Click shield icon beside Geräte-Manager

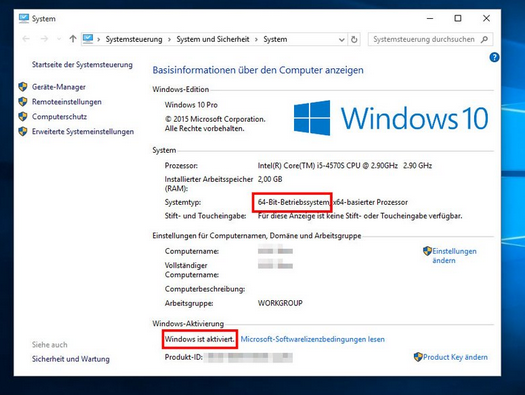pos(23,87)
